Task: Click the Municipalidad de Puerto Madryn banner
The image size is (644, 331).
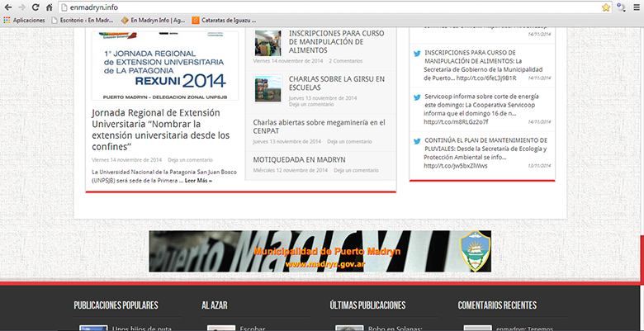Action: point(320,251)
